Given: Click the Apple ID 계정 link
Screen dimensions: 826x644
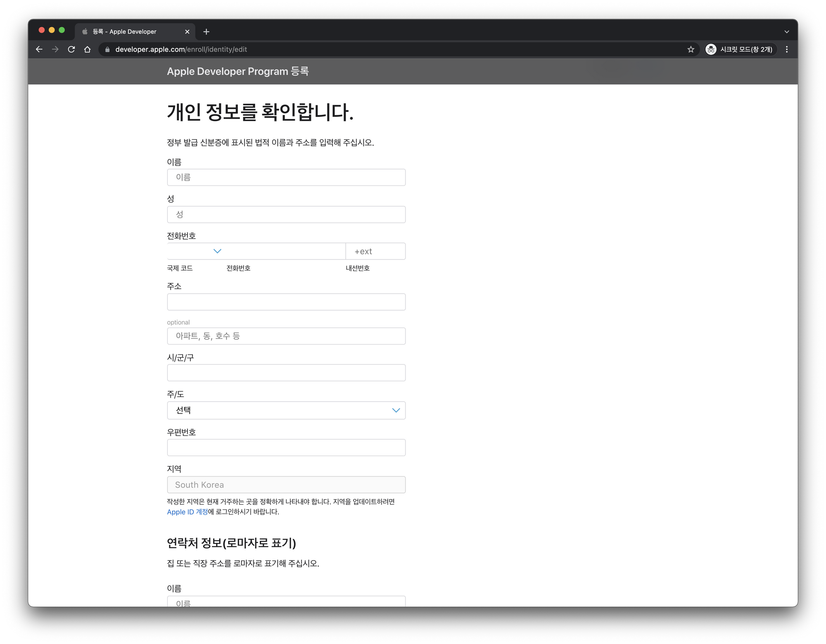Looking at the screenshot, I should point(187,512).
